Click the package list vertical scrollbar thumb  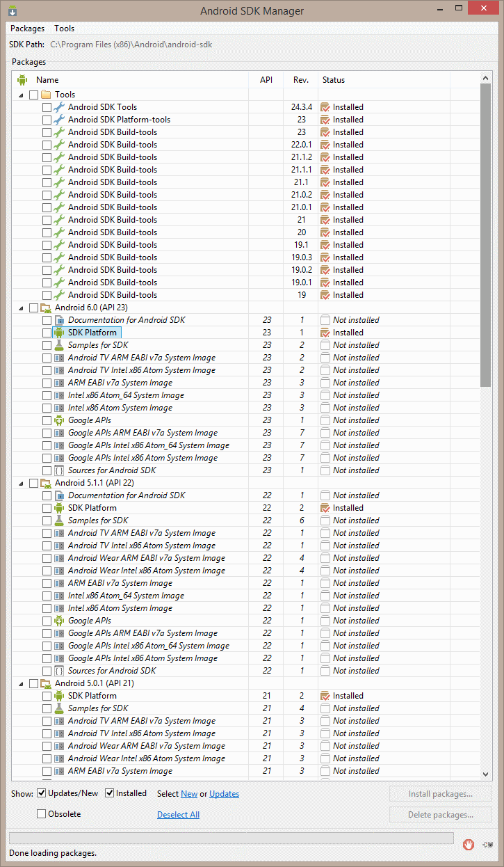(486, 235)
